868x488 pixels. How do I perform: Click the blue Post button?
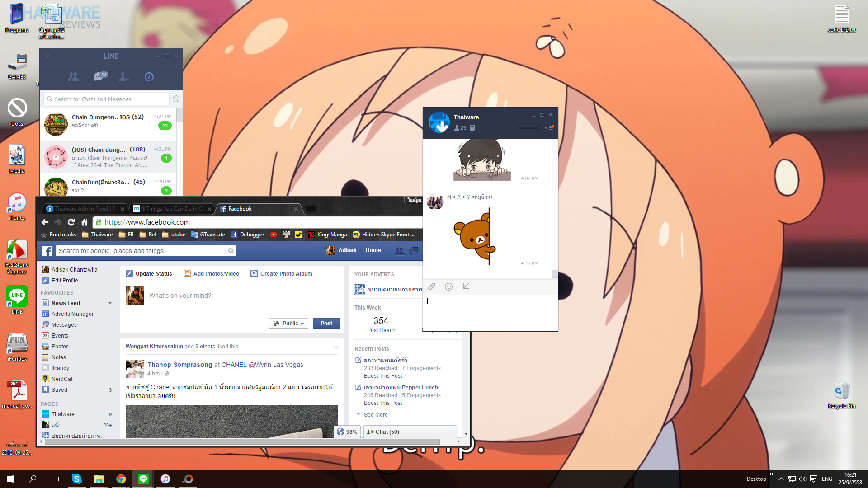[x=326, y=324]
